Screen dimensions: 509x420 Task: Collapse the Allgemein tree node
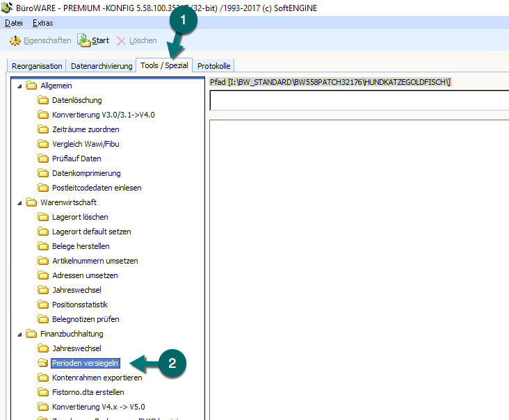coord(17,86)
